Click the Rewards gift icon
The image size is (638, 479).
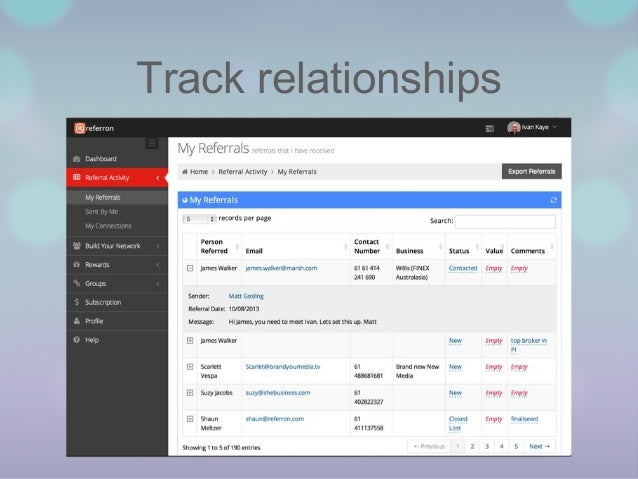click(76, 265)
